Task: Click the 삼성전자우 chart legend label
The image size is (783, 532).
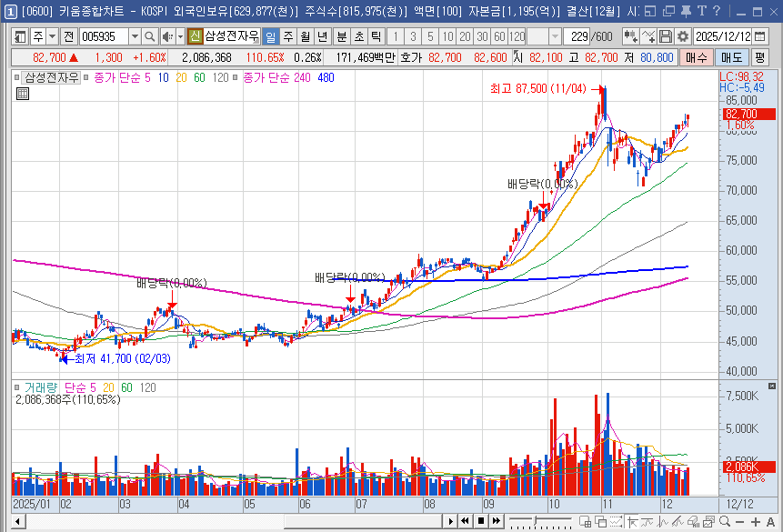Action: point(52,77)
